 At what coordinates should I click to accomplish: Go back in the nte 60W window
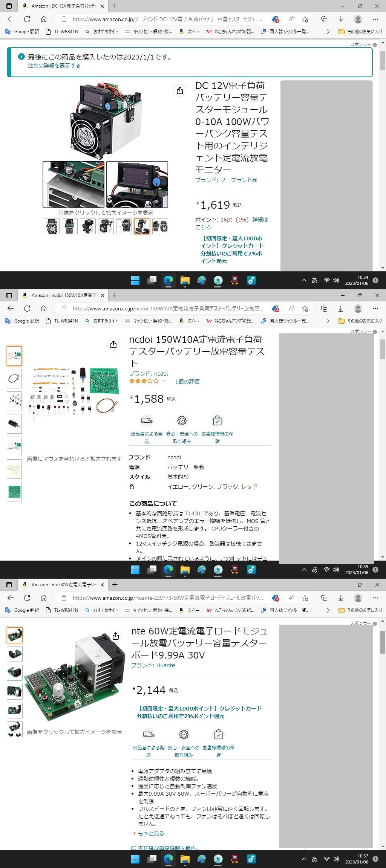[x=11, y=598]
